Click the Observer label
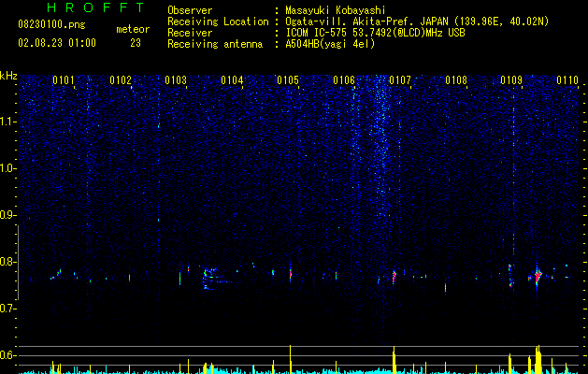Image resolution: width=588 pixels, height=374 pixels. pos(190,10)
